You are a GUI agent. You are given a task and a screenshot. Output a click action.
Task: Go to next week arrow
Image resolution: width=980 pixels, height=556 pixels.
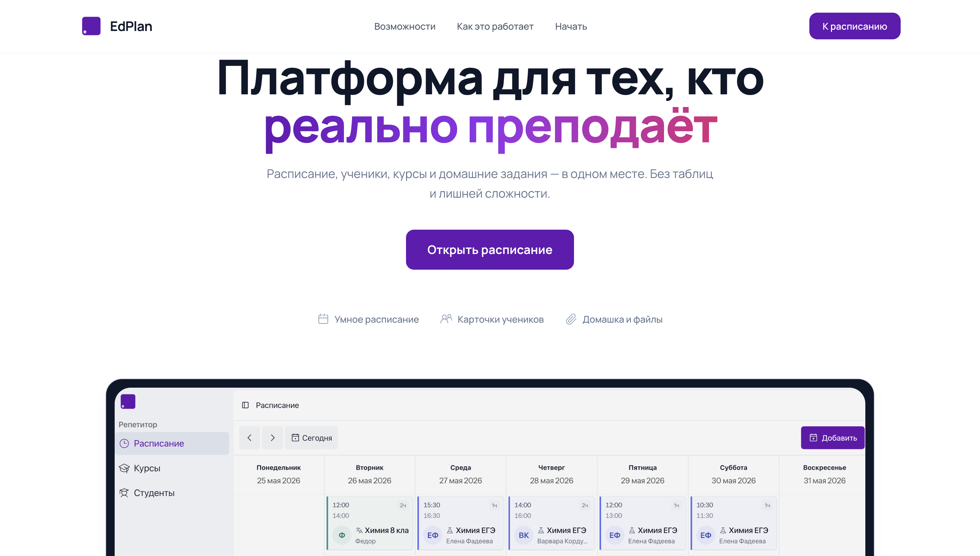tap(272, 438)
